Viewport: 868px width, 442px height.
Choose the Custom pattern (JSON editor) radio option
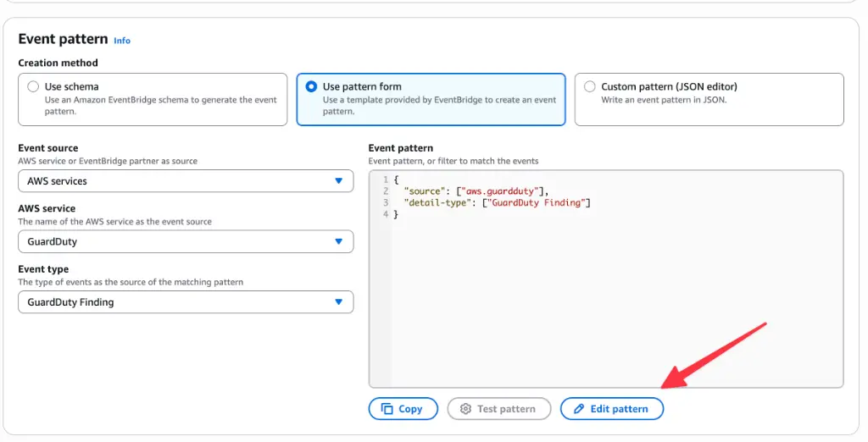coord(590,86)
